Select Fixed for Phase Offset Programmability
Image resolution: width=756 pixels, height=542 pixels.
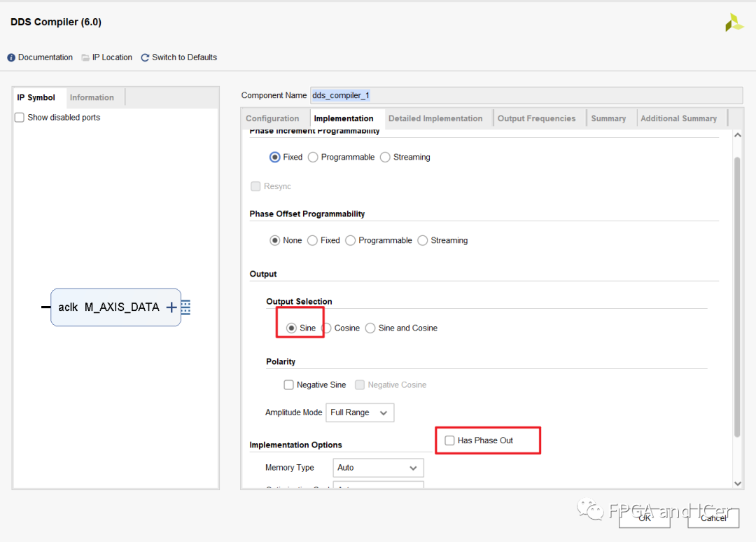[312, 240]
